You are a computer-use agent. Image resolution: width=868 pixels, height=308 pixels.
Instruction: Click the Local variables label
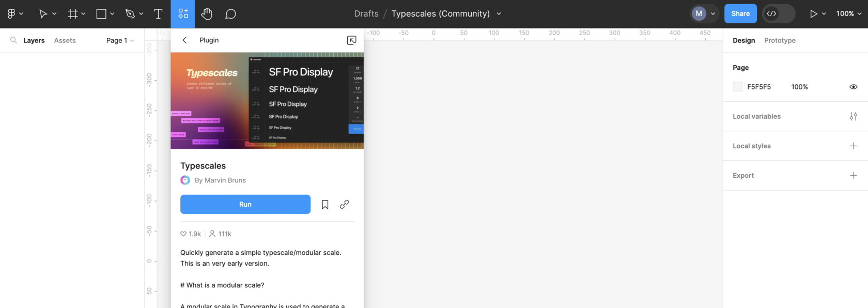pyautogui.click(x=756, y=116)
